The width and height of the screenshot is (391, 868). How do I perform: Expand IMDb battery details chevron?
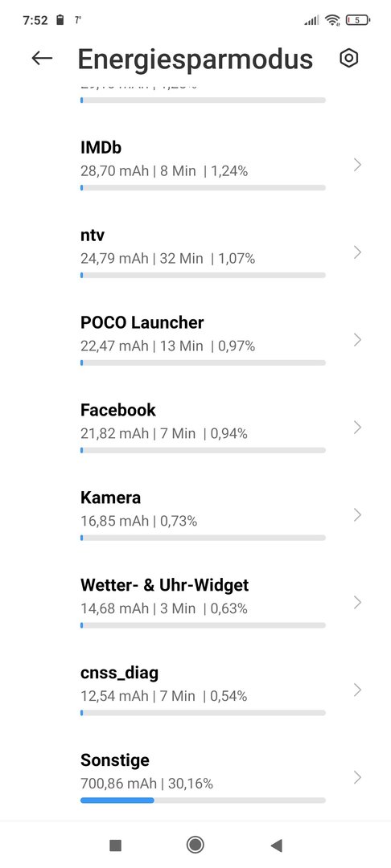pos(357,165)
